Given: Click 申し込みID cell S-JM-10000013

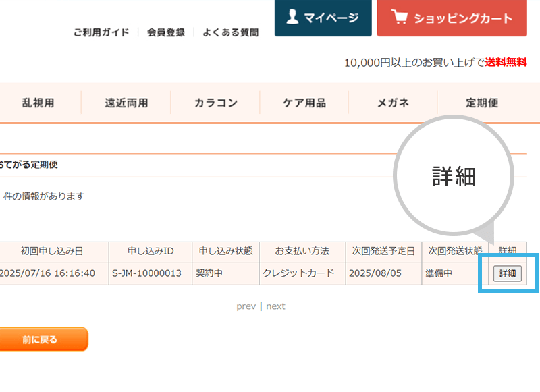Looking at the screenshot, I should [x=151, y=273].
